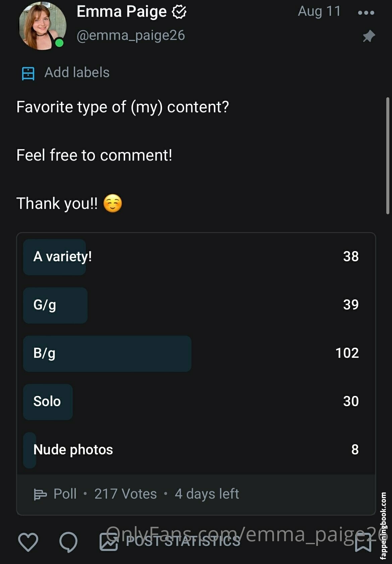
Task: Click the Add labels icon
Action: (x=28, y=73)
